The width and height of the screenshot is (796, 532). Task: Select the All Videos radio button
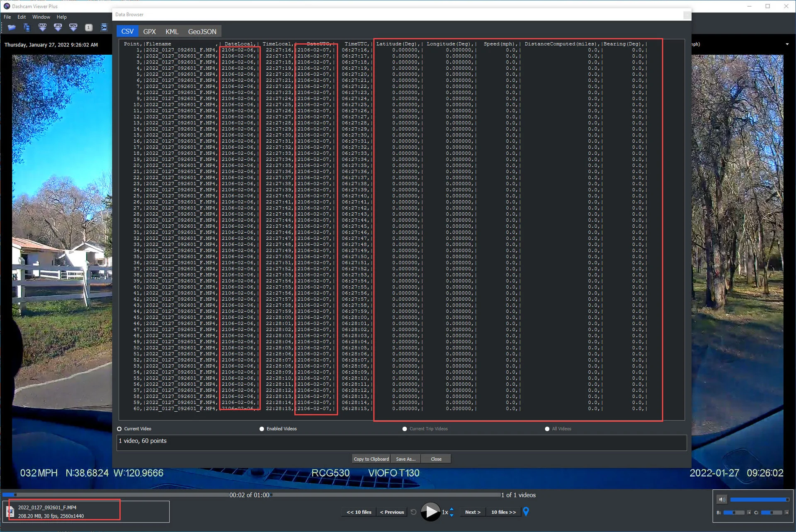point(547,429)
